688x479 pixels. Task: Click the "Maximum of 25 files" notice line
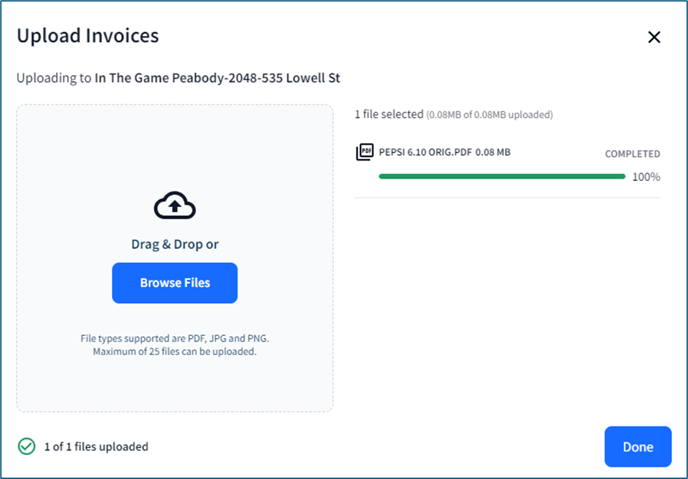(x=175, y=351)
